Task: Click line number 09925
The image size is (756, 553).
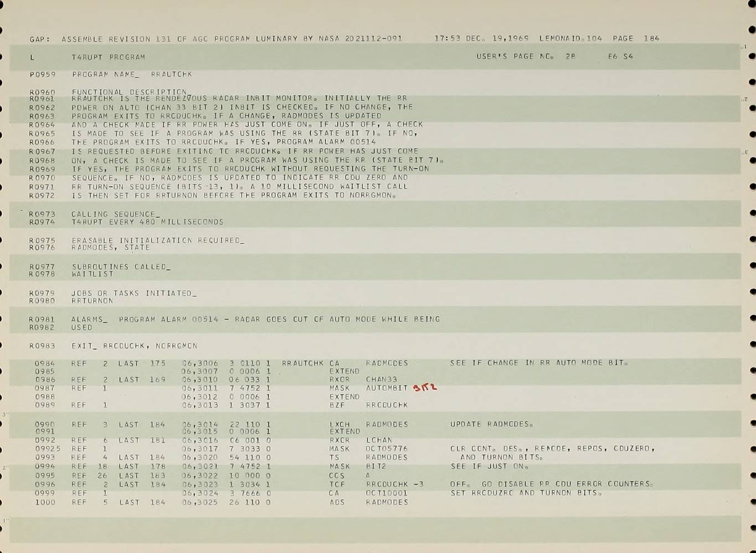Action: [48, 448]
